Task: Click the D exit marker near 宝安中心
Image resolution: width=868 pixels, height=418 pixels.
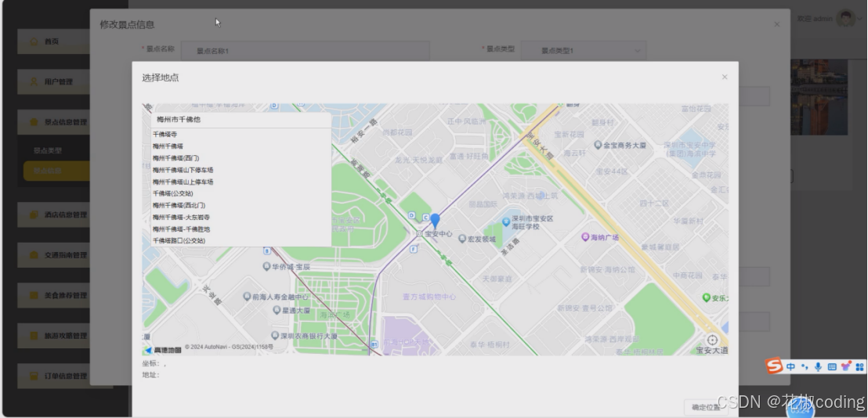Action: point(411,215)
